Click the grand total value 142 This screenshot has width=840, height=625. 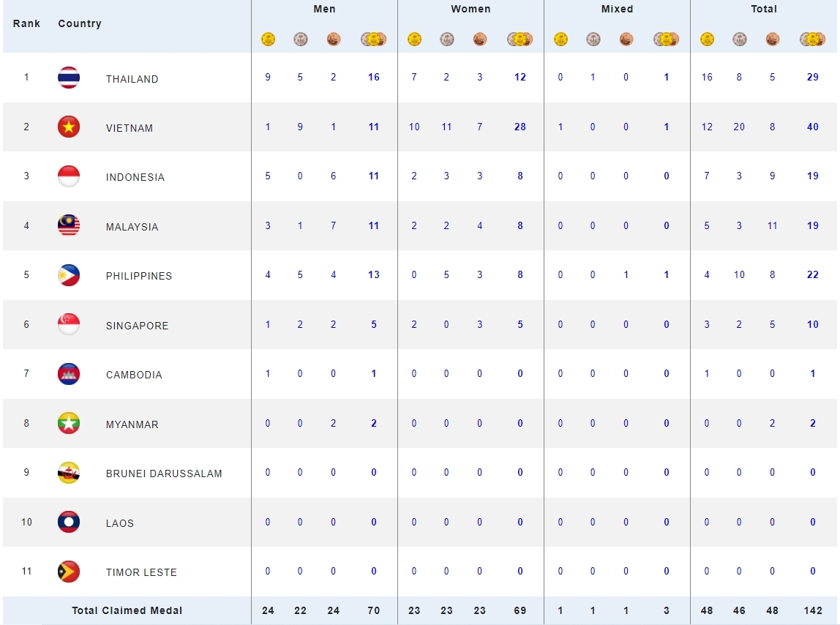click(x=813, y=610)
